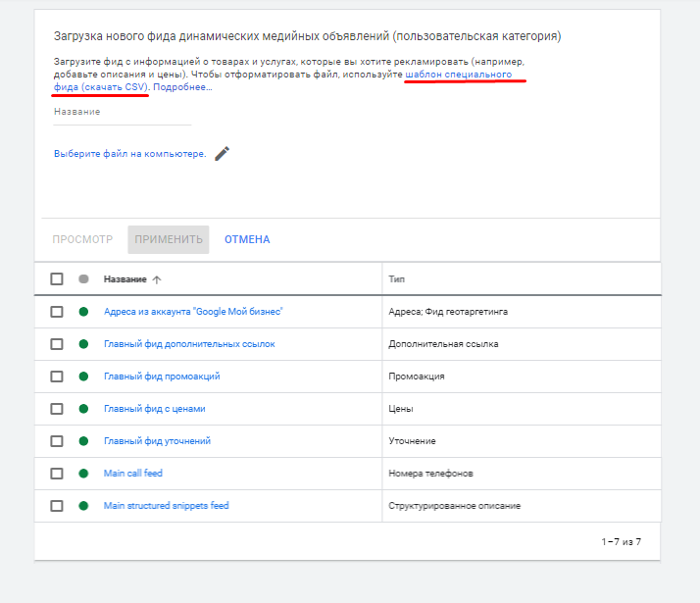Viewport: 700px width, 603px height.
Task: Click green status dot for Главный фид промоакций
Action: coord(83,377)
